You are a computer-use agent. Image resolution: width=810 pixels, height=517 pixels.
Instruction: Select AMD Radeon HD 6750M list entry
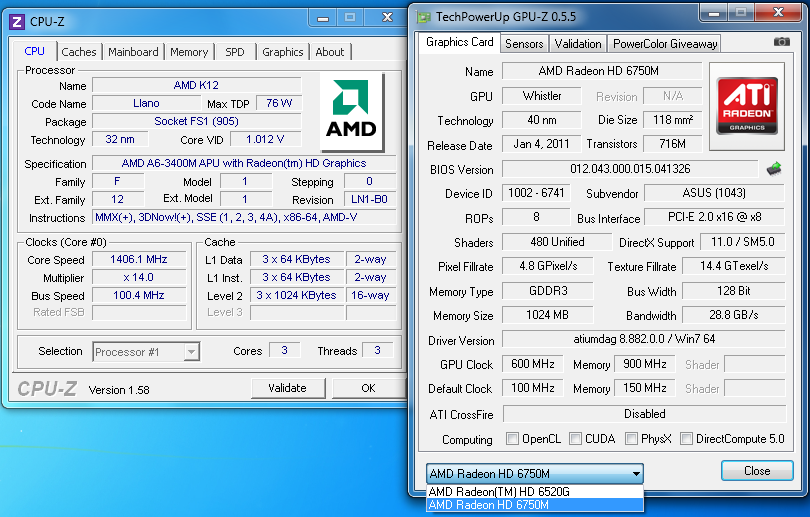(535, 505)
